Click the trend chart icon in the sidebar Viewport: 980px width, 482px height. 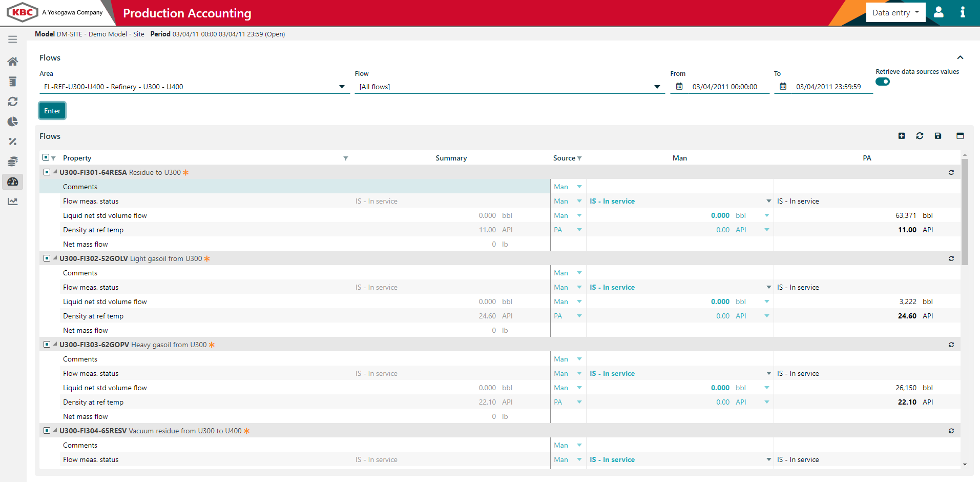tap(12, 201)
